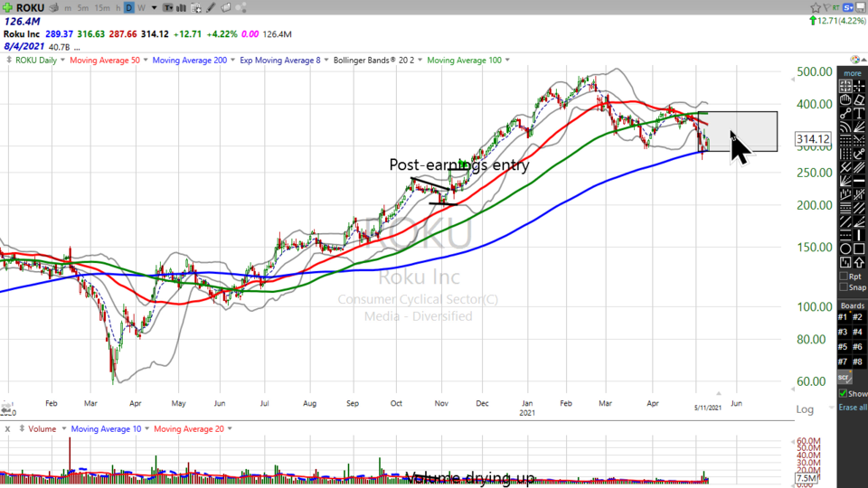Click the green plus add symbol icon

(x=8, y=7)
